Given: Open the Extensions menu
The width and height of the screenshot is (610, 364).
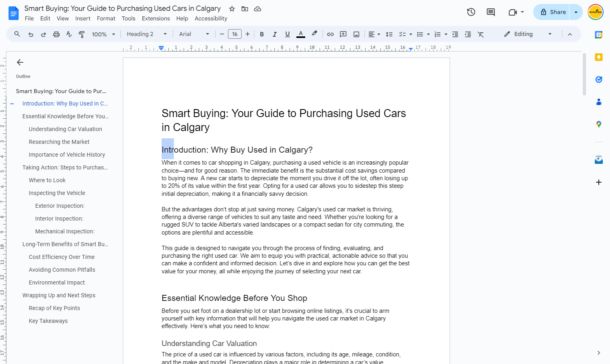Looking at the screenshot, I should pyautogui.click(x=156, y=18).
